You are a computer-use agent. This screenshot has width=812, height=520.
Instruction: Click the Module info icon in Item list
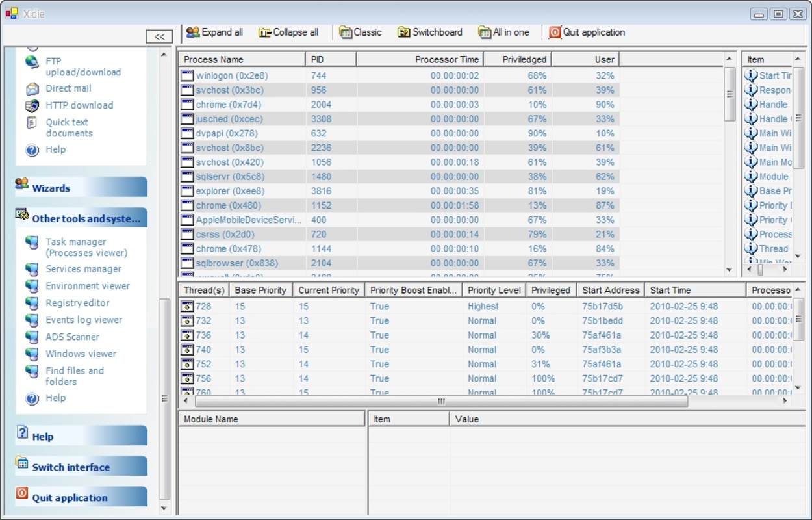click(751, 176)
